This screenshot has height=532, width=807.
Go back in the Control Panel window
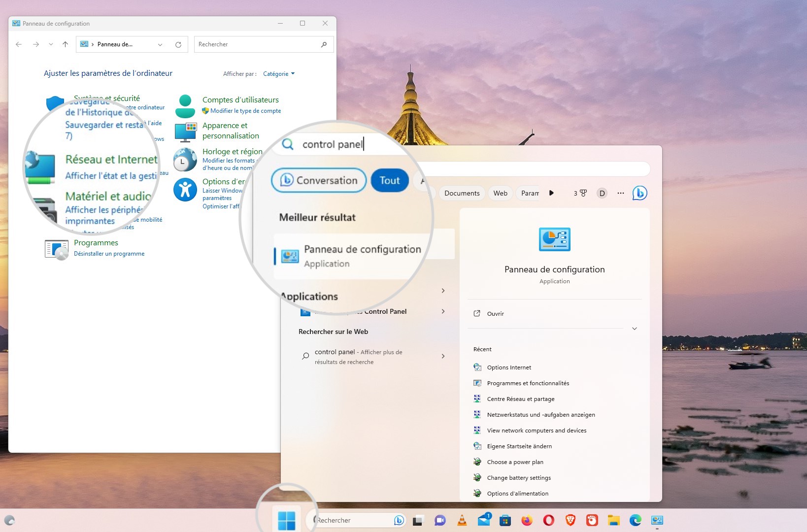(x=19, y=44)
